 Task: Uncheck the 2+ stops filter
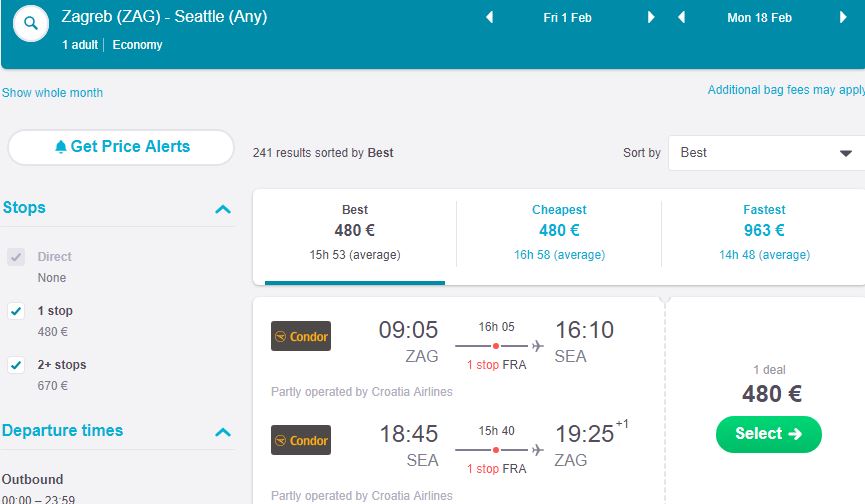tap(16, 365)
